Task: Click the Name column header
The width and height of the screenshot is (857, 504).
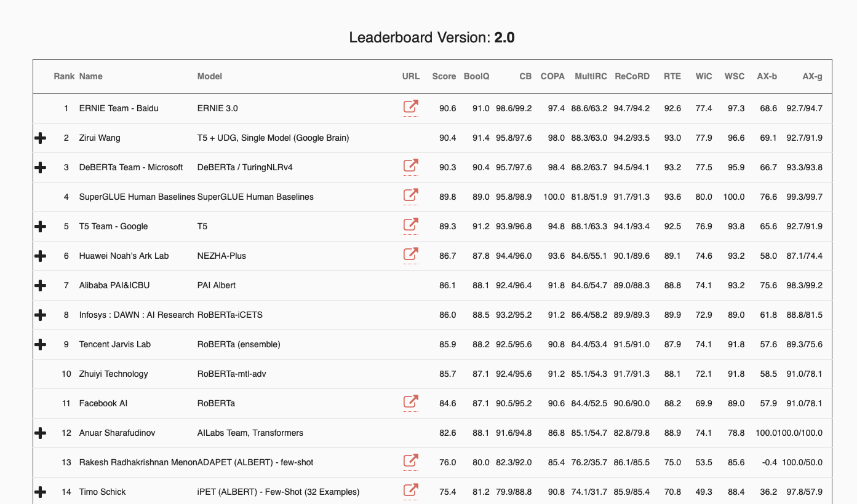Action: coord(91,77)
